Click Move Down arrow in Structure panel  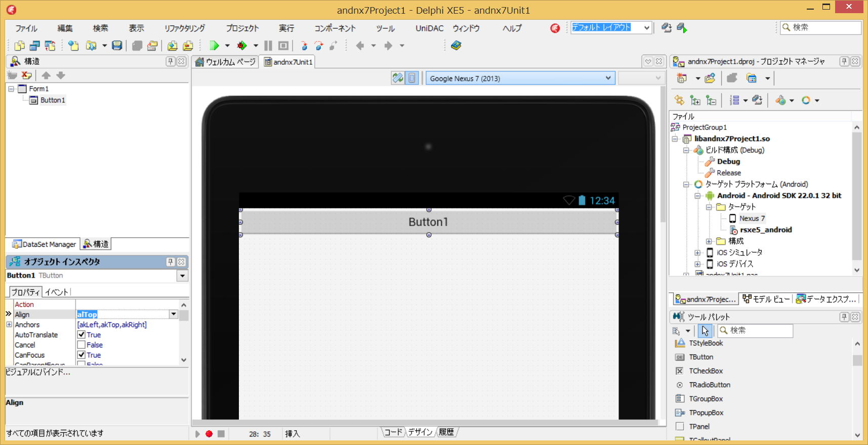coord(61,75)
